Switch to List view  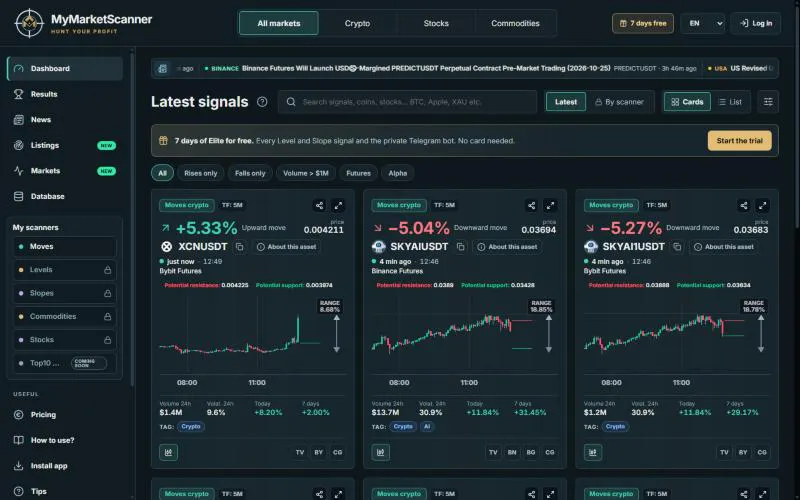730,102
